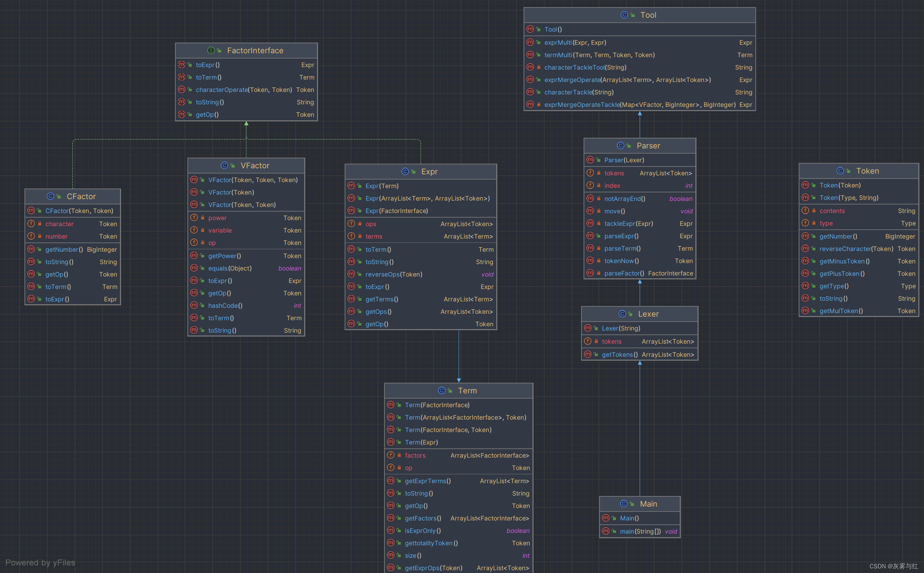Select reverseCharacter(Token) in Token class
The image size is (924, 573).
pyautogui.click(x=858, y=249)
